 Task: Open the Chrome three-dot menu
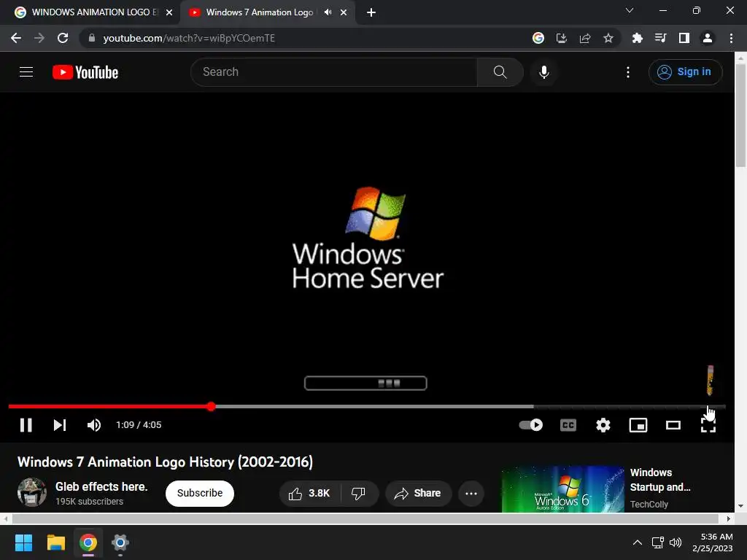[x=731, y=38]
